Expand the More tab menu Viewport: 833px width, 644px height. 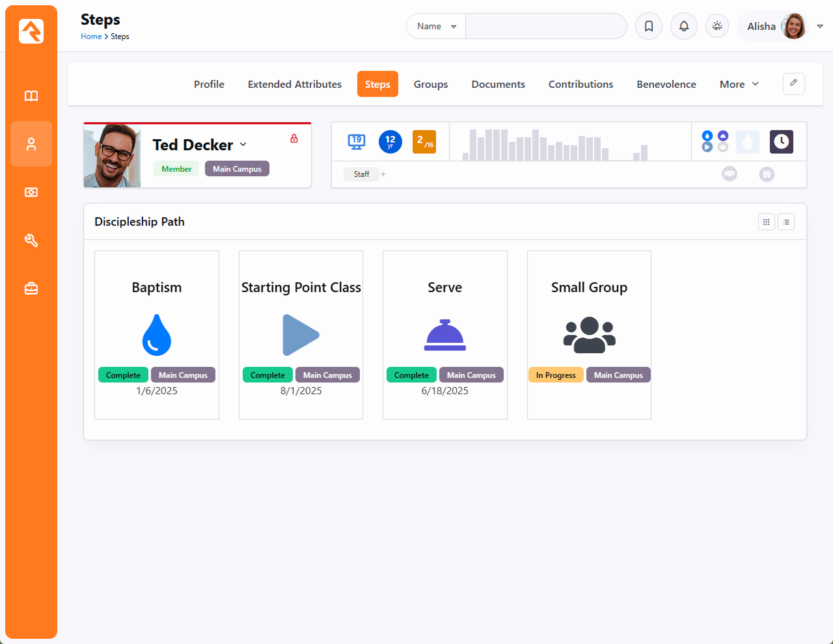click(739, 84)
